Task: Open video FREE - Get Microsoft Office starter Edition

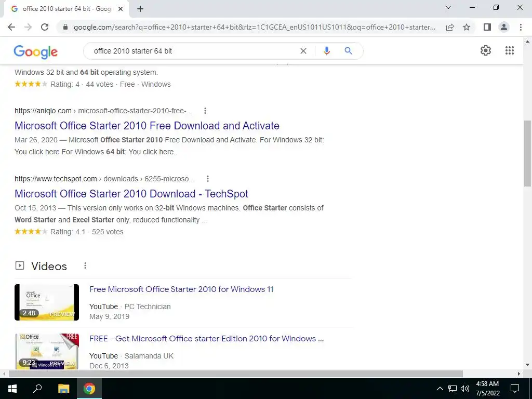Action: (206, 338)
